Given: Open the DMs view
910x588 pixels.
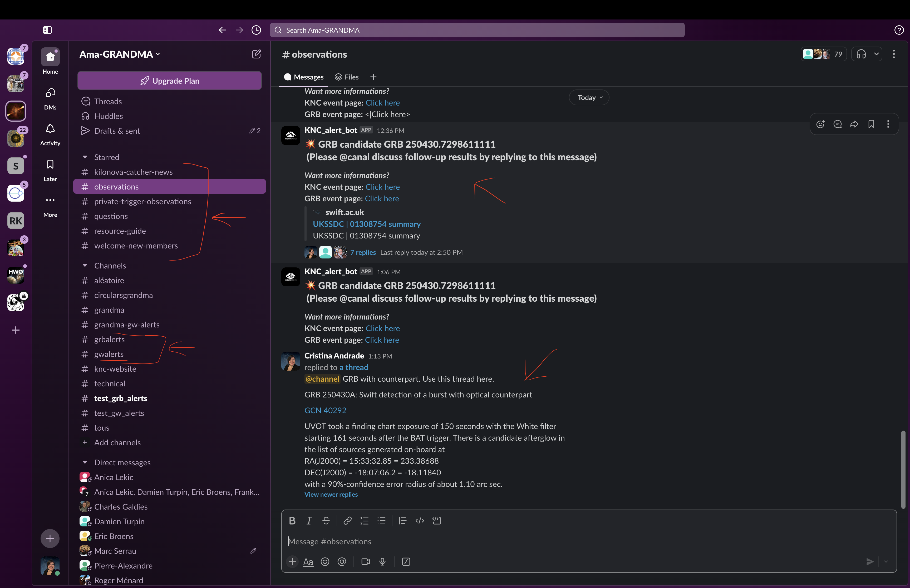Looking at the screenshot, I should pos(50,98).
